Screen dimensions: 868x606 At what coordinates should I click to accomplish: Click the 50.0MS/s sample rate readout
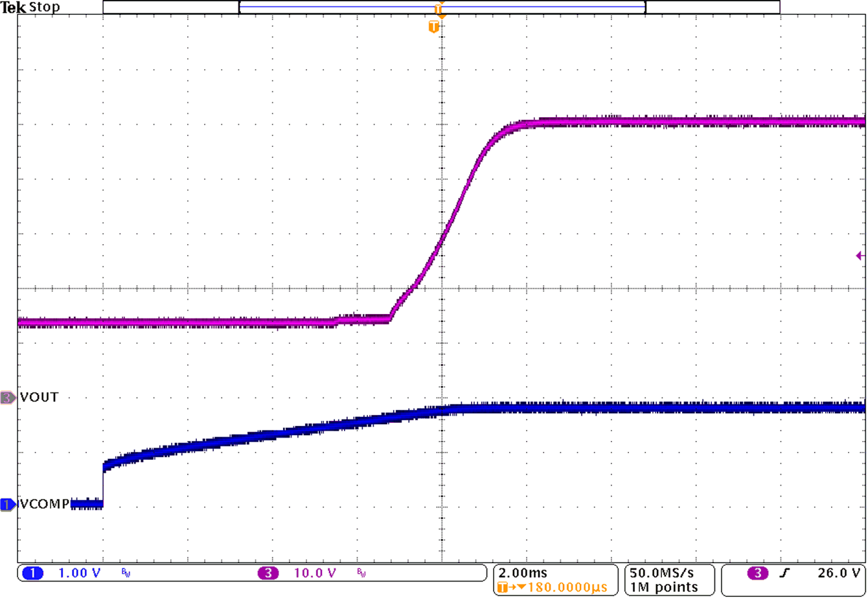[x=661, y=573]
